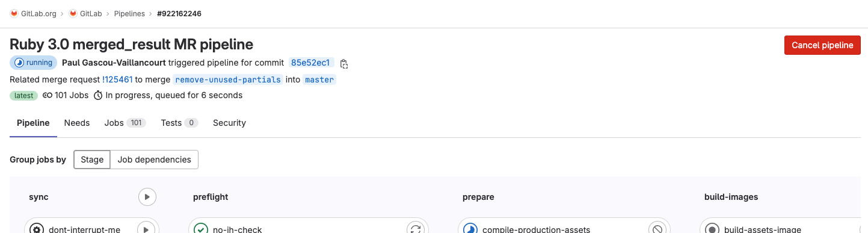Click the GitLab.org fox logo icon

click(14, 13)
